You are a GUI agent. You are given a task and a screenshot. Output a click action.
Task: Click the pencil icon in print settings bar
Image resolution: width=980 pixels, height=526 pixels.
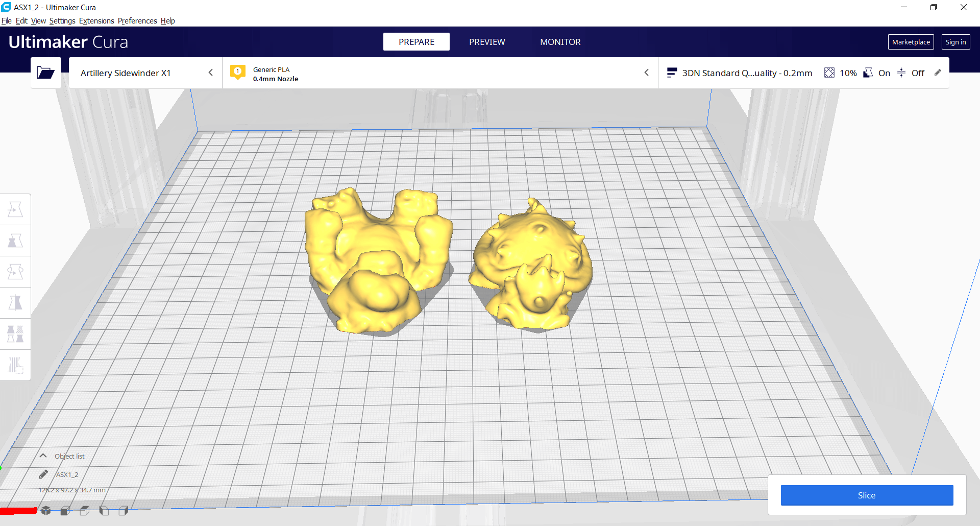click(x=938, y=73)
